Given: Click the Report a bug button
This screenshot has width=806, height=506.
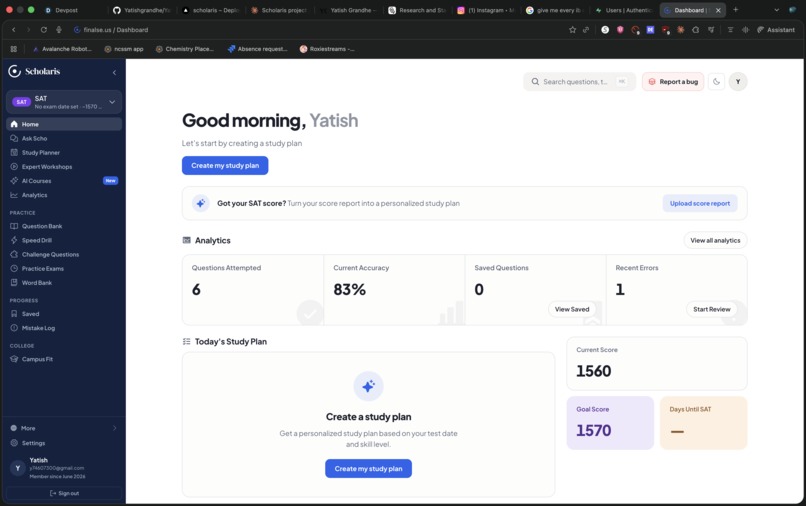Looking at the screenshot, I should point(673,82).
